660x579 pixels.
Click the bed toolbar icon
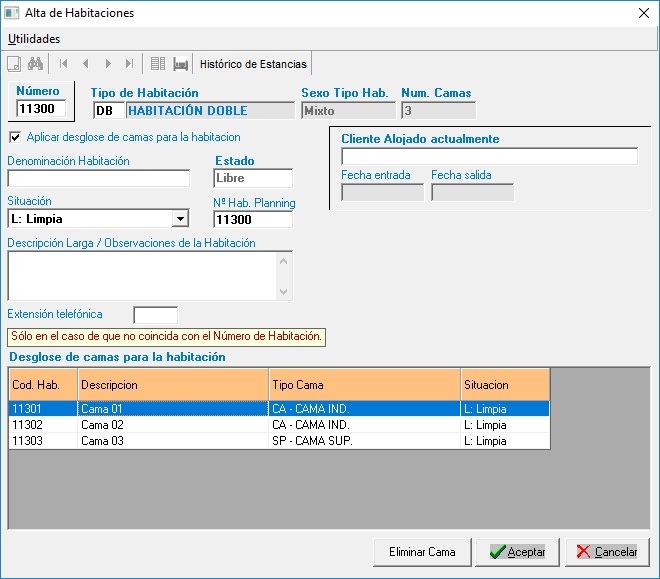(181, 64)
